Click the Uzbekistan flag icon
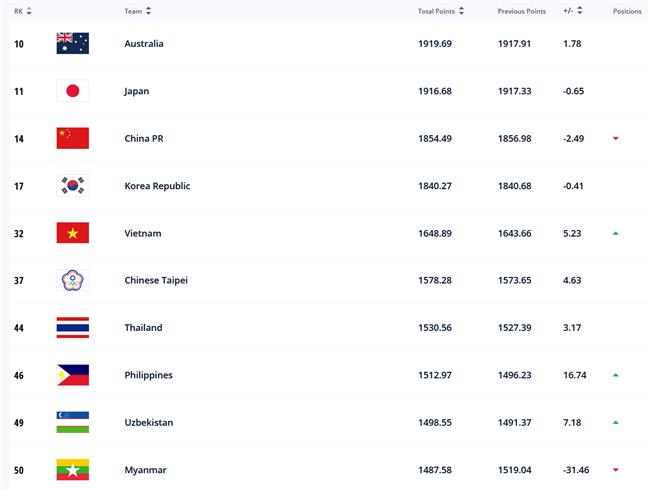This screenshot has height=489, width=650. pos(72,422)
